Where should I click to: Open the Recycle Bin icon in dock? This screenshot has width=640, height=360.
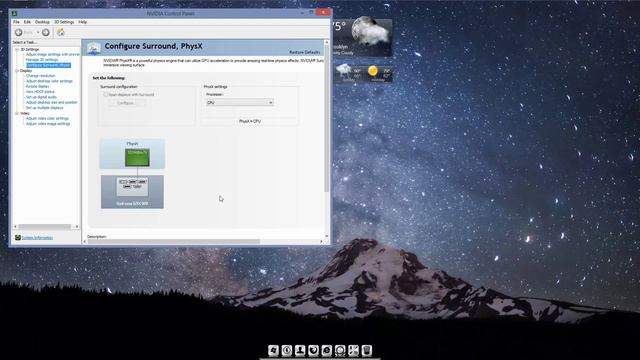[x=367, y=350]
